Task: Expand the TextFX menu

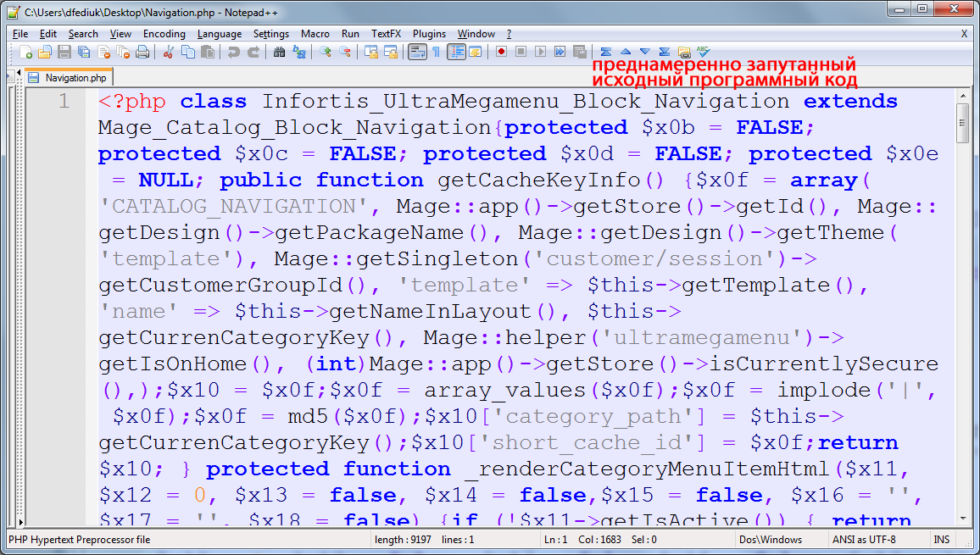Action: (x=386, y=34)
